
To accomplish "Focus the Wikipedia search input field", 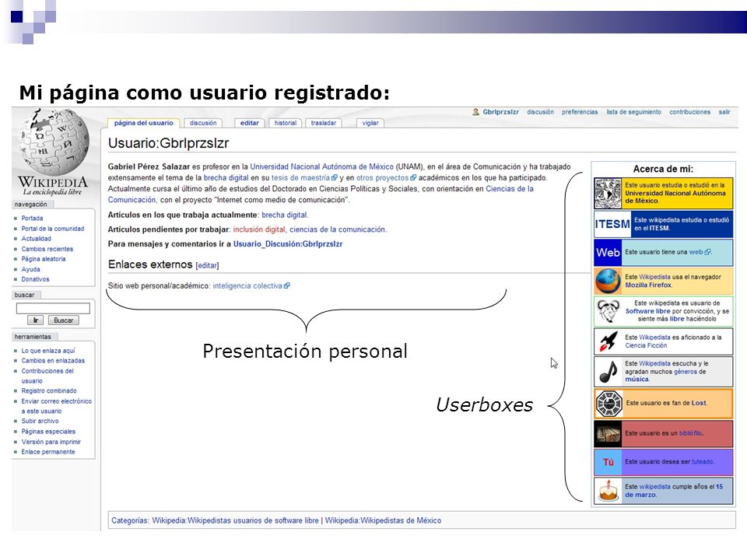I will (53, 308).
